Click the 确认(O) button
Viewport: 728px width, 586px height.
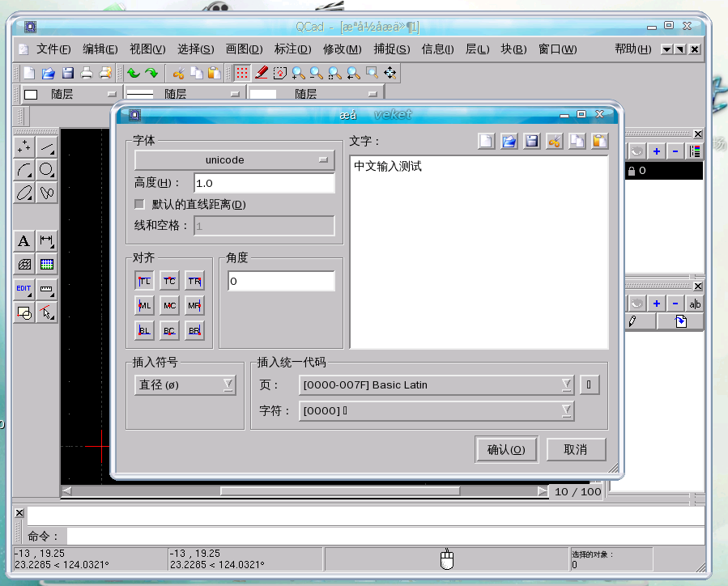coord(506,449)
